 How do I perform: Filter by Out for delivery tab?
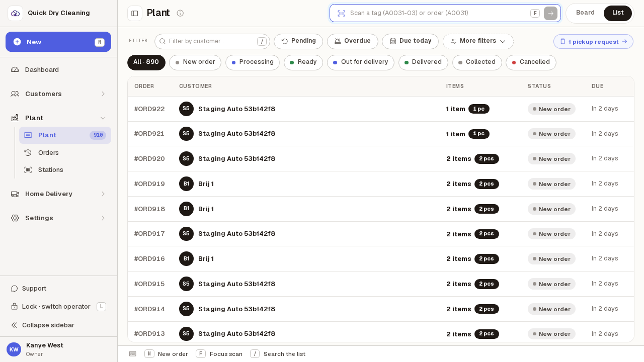[x=361, y=62]
